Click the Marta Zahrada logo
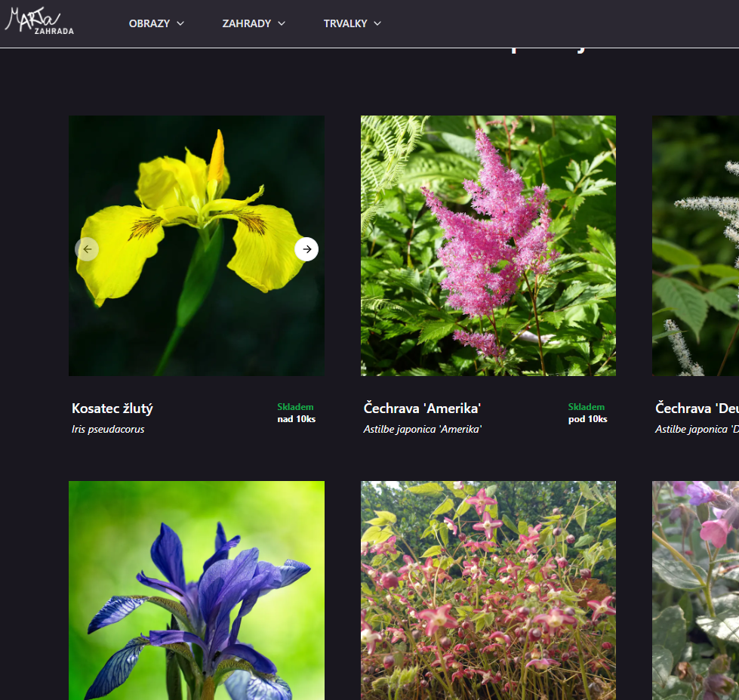This screenshot has height=700, width=739. click(x=39, y=21)
